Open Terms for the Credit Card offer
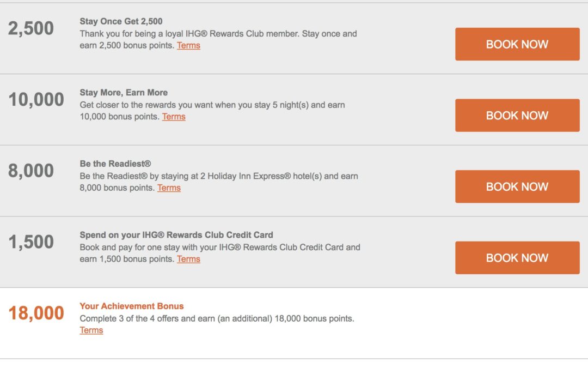588x368 pixels. tap(188, 259)
